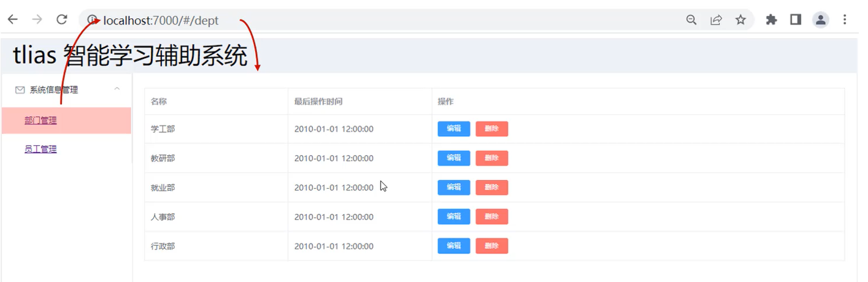Click the site information icon before URL
Image resolution: width=868 pixels, height=282 pixels.
(93, 20)
